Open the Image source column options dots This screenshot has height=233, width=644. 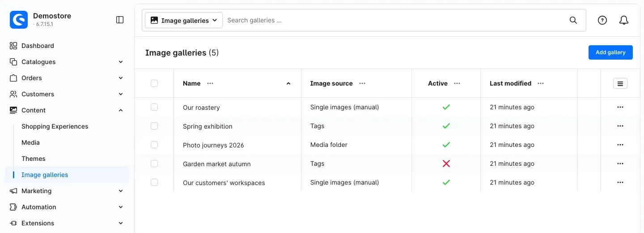click(x=362, y=83)
